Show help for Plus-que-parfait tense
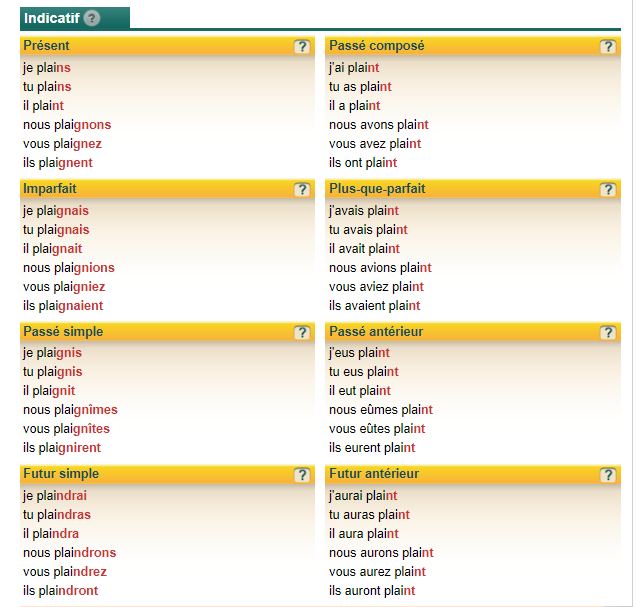The image size is (637, 607). point(608,190)
